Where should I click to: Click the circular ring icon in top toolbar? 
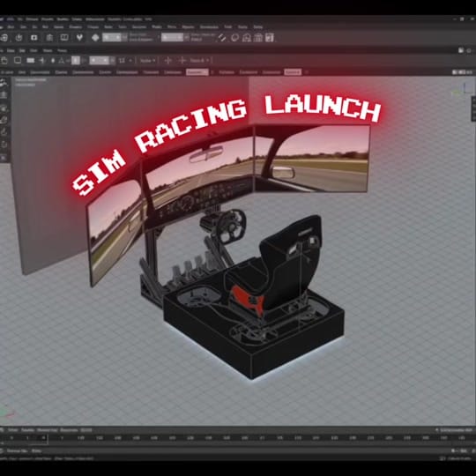[234, 38]
